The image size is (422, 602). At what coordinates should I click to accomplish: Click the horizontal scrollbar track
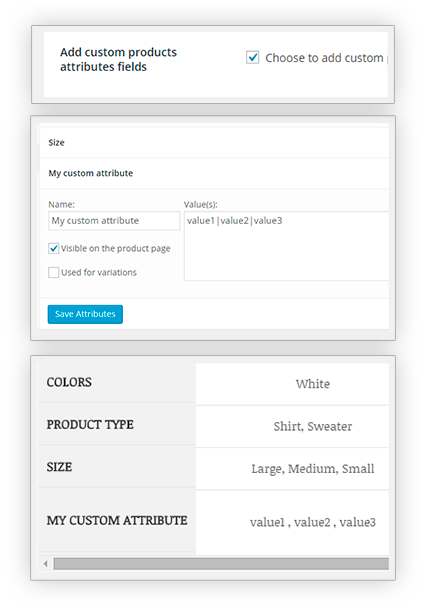point(221,564)
